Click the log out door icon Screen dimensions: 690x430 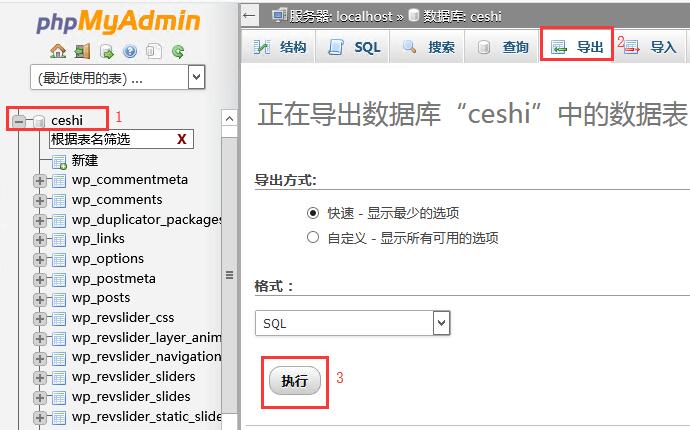coord(81,51)
